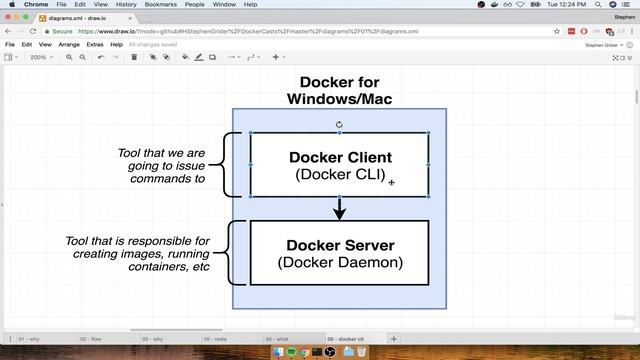
Task: Toggle shadow on the selected shape
Action: [212, 57]
